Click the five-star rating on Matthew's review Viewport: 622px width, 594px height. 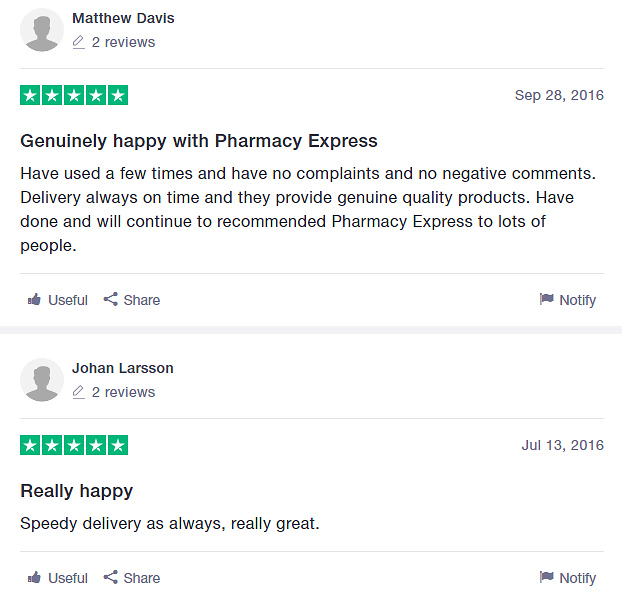[x=74, y=95]
